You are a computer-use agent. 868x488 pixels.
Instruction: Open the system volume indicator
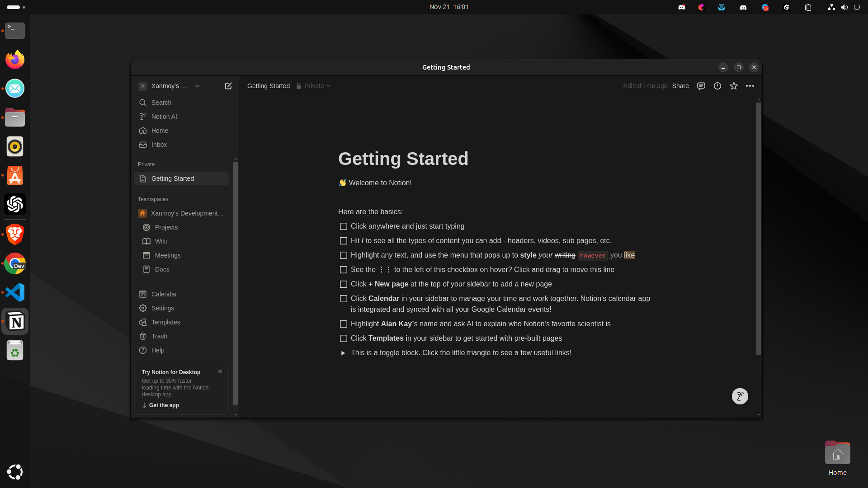coord(844,7)
